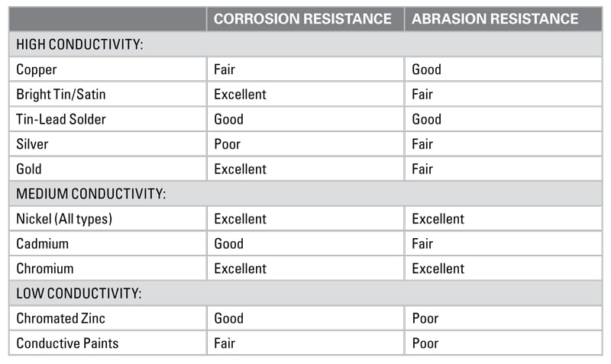611x364 pixels.
Task: Select the Tin-Lead Solder cell
Action: (x=108, y=119)
